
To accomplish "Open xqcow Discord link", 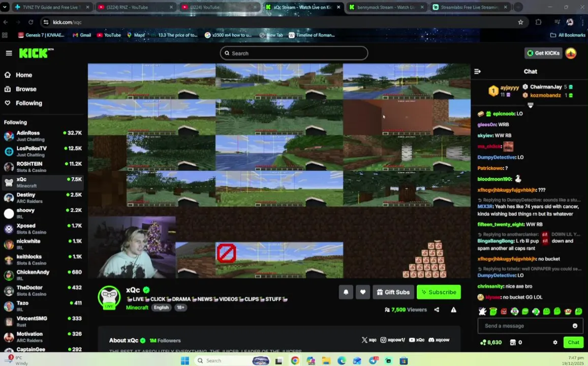I will [439, 340].
